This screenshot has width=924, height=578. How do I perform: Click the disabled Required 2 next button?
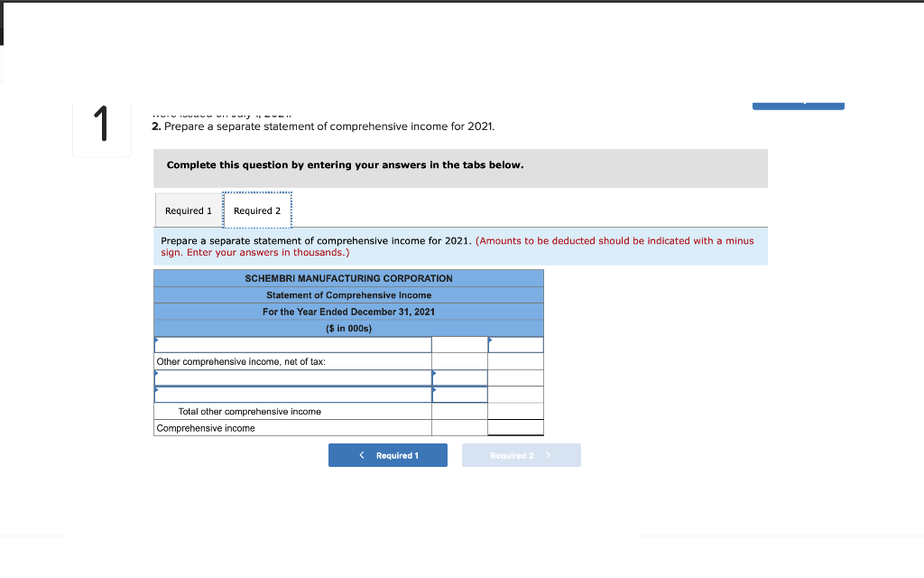click(521, 455)
